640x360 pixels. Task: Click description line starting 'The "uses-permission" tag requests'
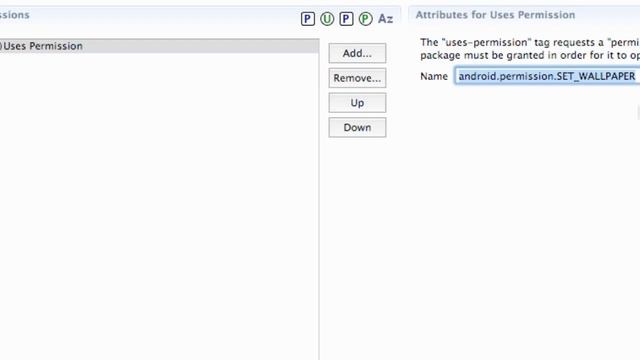point(530,42)
